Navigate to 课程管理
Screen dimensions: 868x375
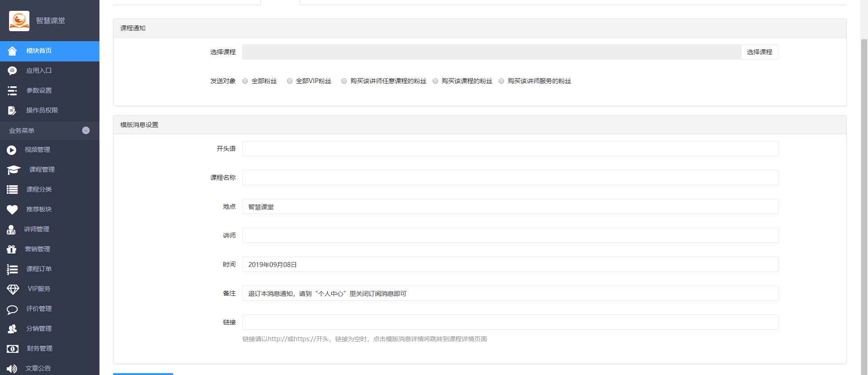[50, 170]
